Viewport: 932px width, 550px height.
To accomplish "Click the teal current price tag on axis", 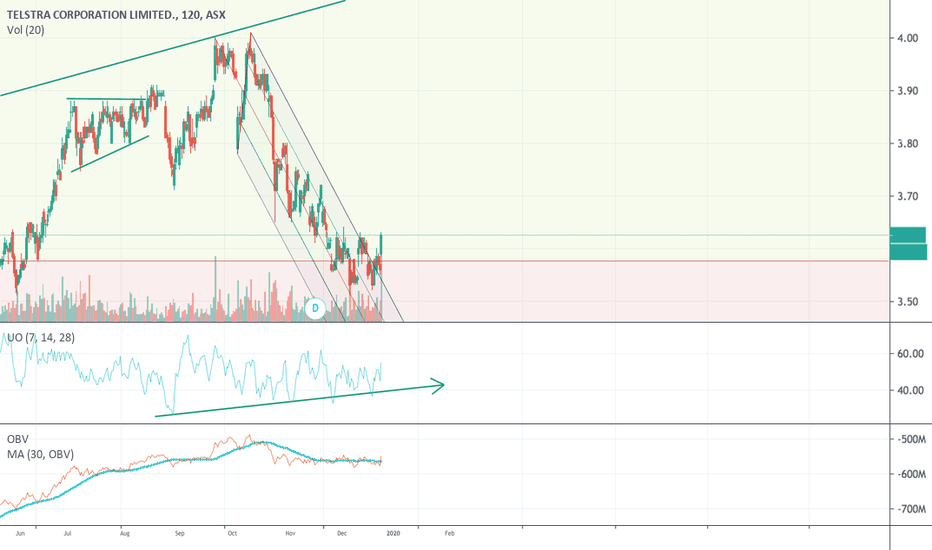I will [x=908, y=243].
